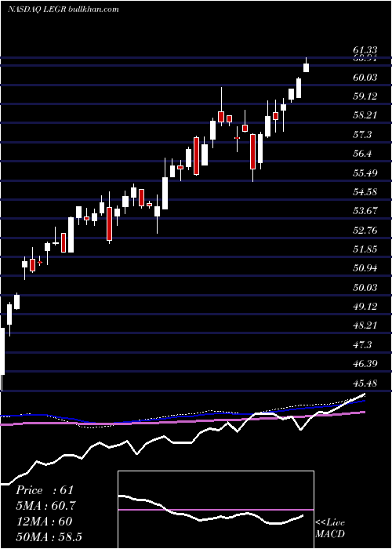Select the 53.67 price axis label
Screen dimensions: 392x549
365,211
